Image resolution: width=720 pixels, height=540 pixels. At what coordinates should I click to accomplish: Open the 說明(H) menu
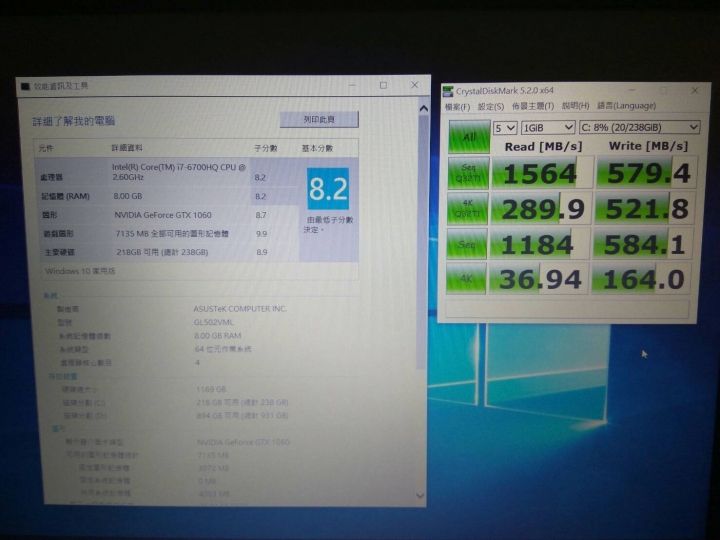[575, 106]
